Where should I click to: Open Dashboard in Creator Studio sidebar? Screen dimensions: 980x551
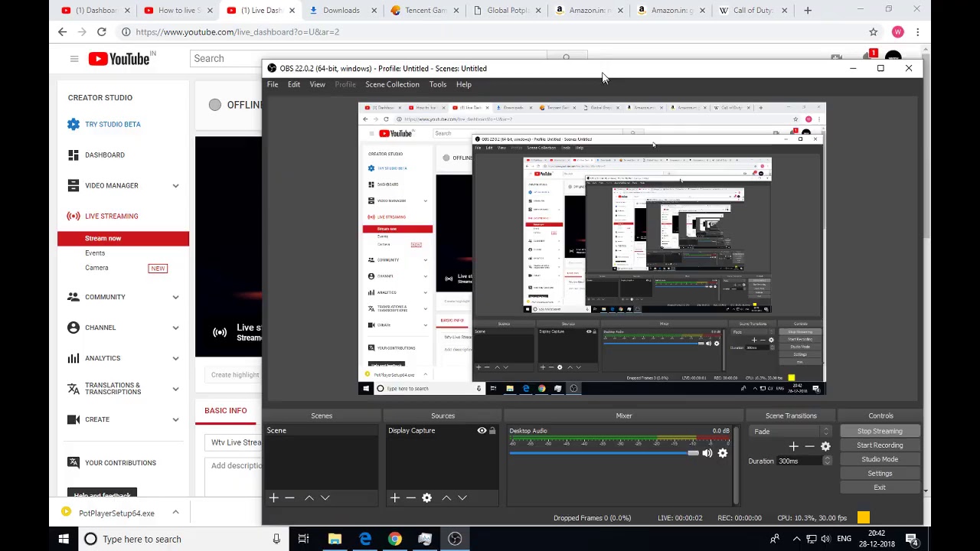[105, 155]
